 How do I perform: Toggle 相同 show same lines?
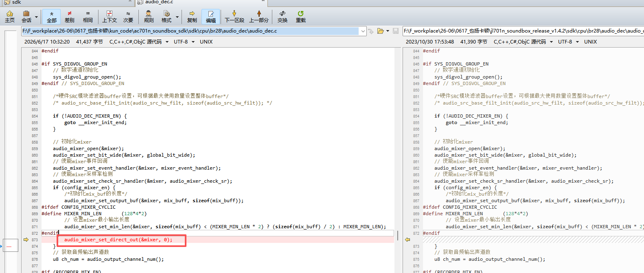[x=88, y=17]
